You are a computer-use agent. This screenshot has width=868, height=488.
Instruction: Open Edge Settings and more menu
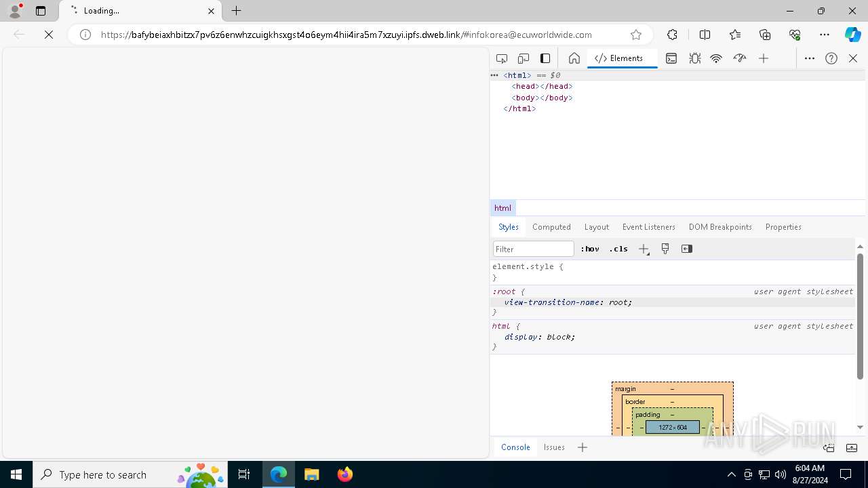pos(825,35)
